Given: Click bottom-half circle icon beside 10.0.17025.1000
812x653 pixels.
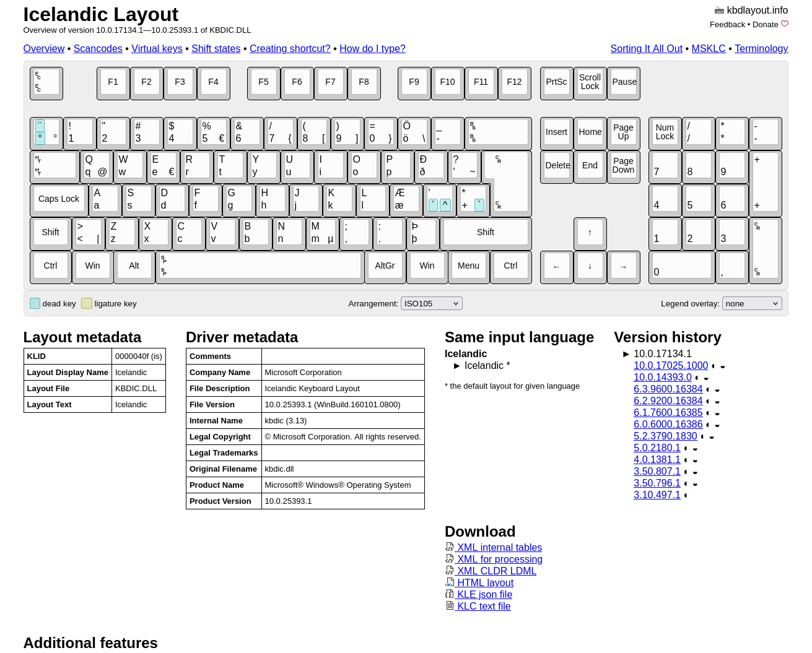Looking at the screenshot, I should click(723, 366).
